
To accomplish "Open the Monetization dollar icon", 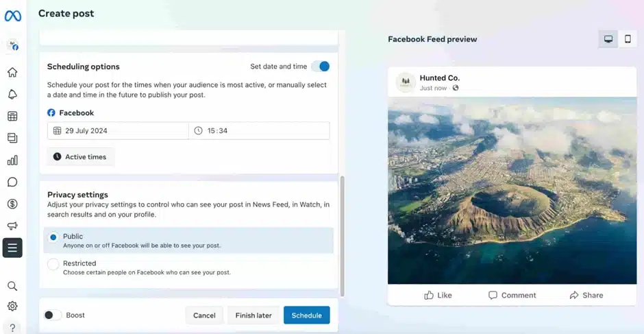I will pos(12,204).
